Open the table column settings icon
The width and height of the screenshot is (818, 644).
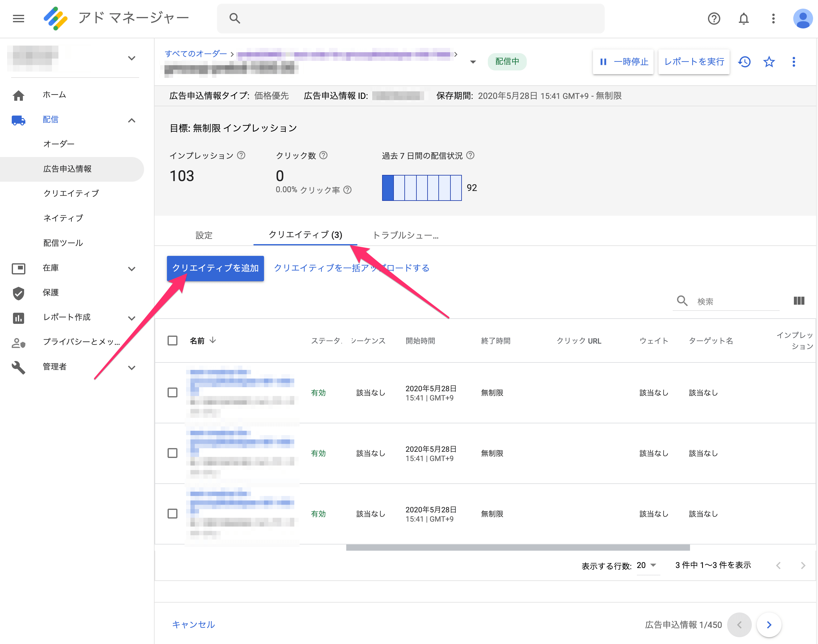(x=799, y=301)
